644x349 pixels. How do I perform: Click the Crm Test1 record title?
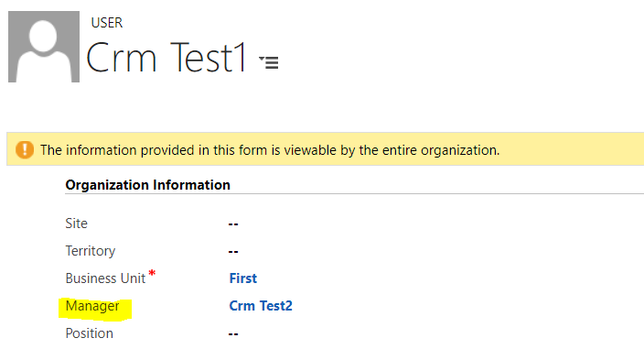pyautogui.click(x=166, y=58)
